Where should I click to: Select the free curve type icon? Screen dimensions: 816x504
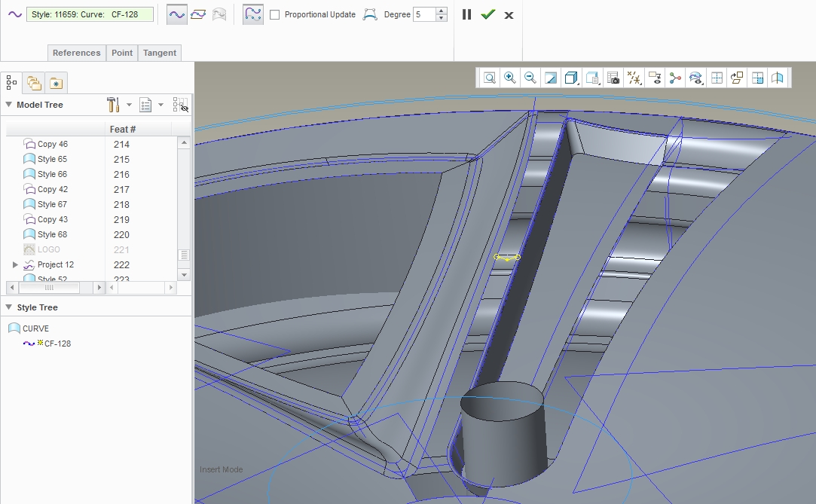click(177, 14)
